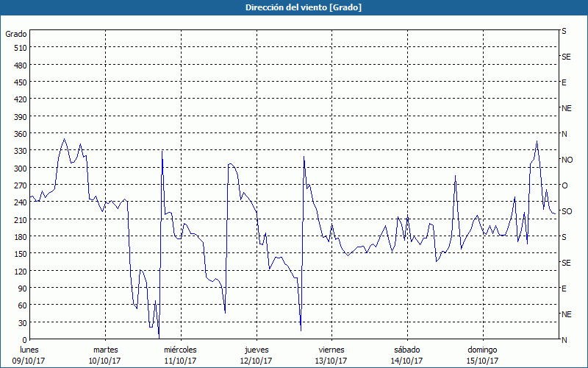The image size is (588, 368).
Task: Click the 360 tick on the degree axis
Action: [19, 134]
